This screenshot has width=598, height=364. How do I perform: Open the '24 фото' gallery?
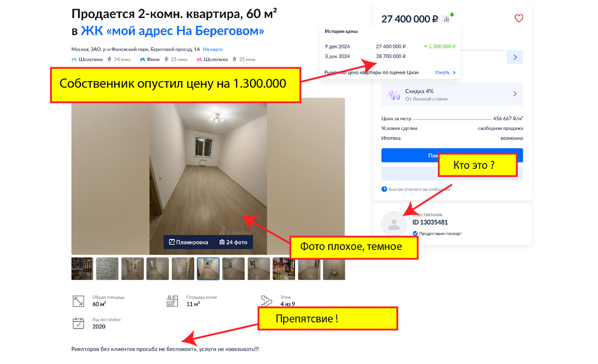(233, 242)
